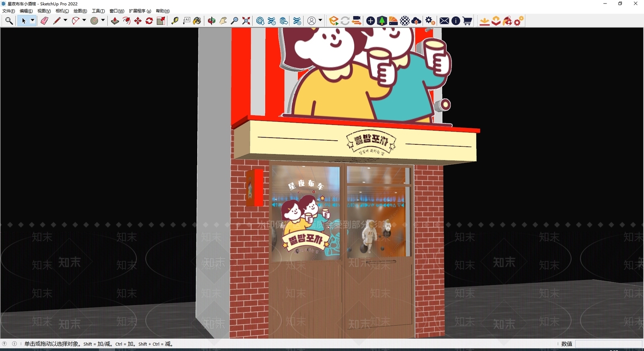644x351 pixels.
Task: Pick the Line pencil tool
Action: pyautogui.click(x=57, y=21)
